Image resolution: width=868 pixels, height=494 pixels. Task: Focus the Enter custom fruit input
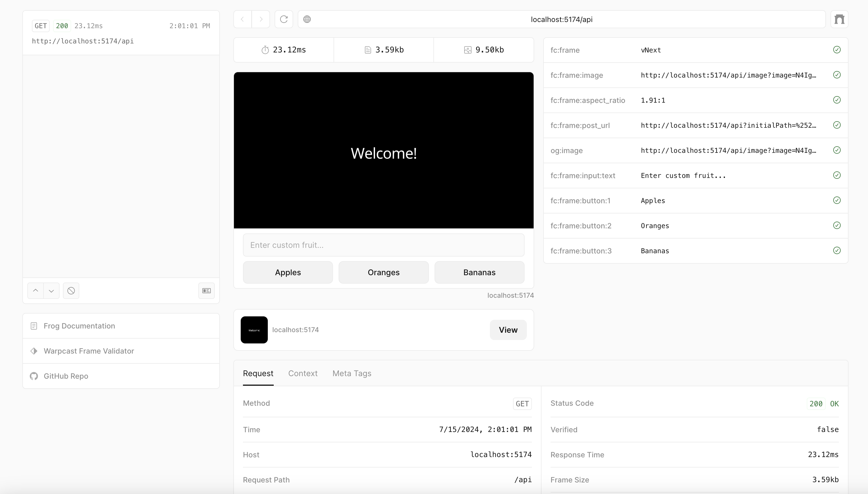[x=383, y=245]
